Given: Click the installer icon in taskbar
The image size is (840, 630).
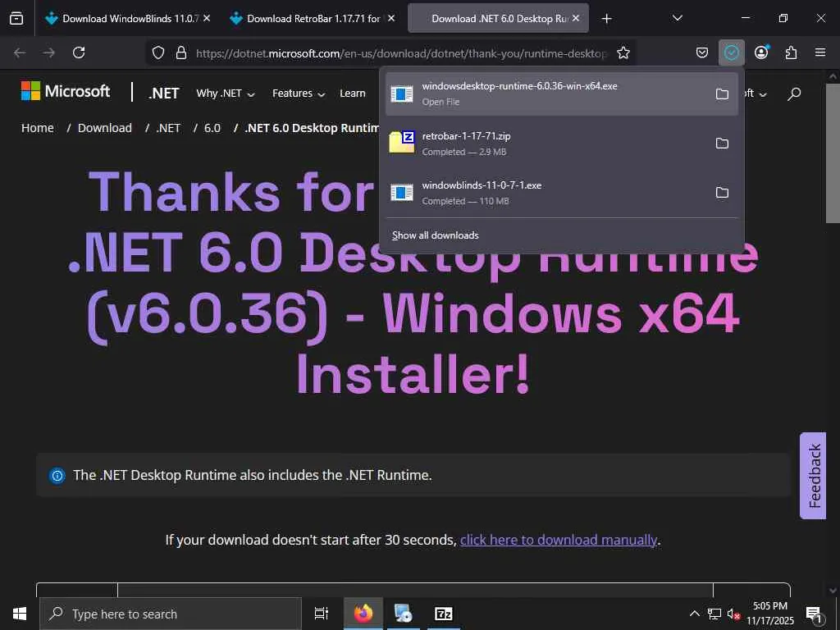Looking at the screenshot, I should pos(403,614).
